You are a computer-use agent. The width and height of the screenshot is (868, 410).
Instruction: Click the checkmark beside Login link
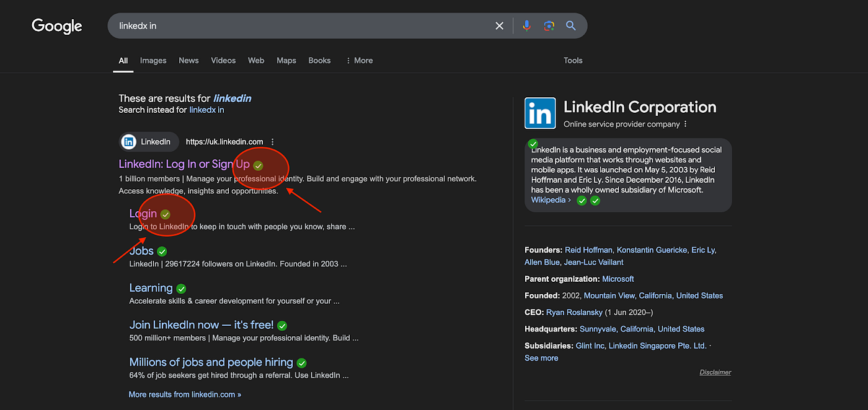pyautogui.click(x=165, y=214)
